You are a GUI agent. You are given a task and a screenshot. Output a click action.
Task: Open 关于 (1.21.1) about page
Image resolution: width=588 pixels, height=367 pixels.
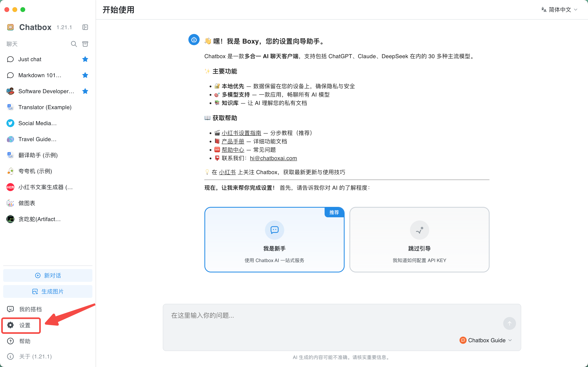(x=48, y=357)
